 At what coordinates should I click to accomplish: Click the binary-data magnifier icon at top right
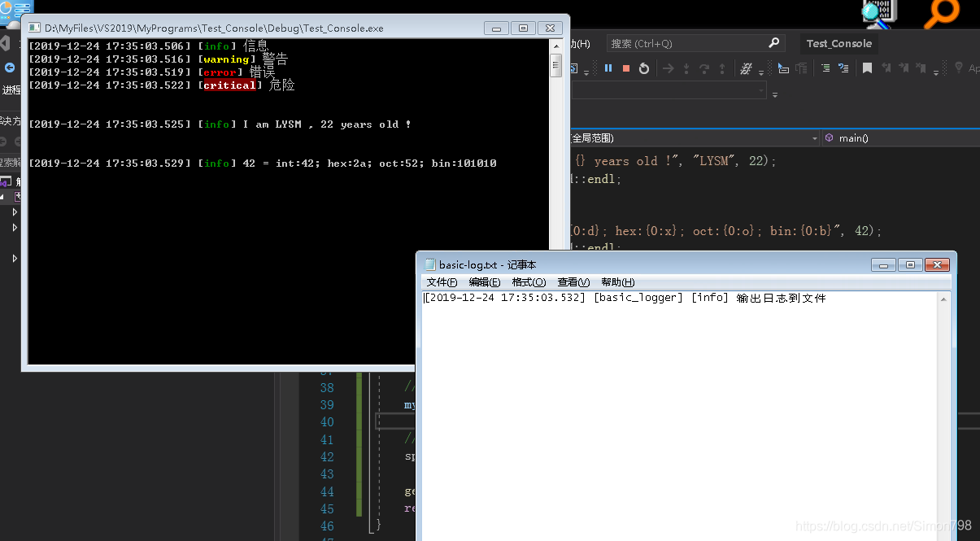coord(880,13)
